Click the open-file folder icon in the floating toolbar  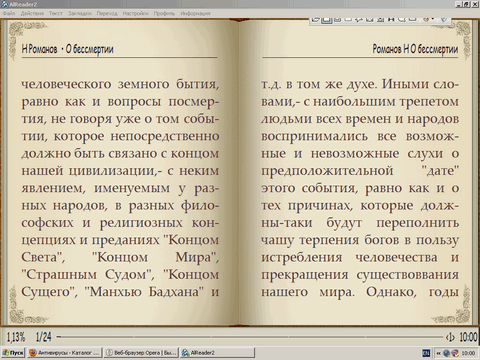click(316, 20)
